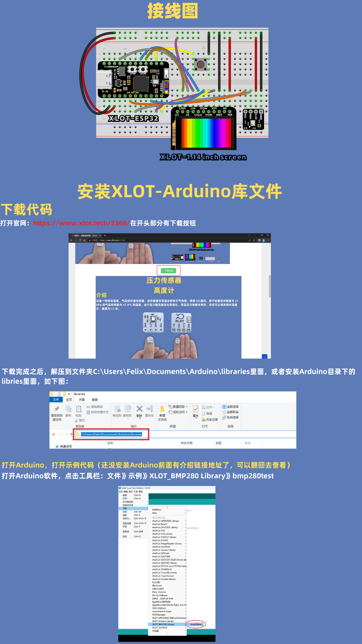Image resolution: width=362 pixels, height=644 pixels.
Task: Open the File tab in Explorer
Action: pyautogui.click(x=56, y=399)
